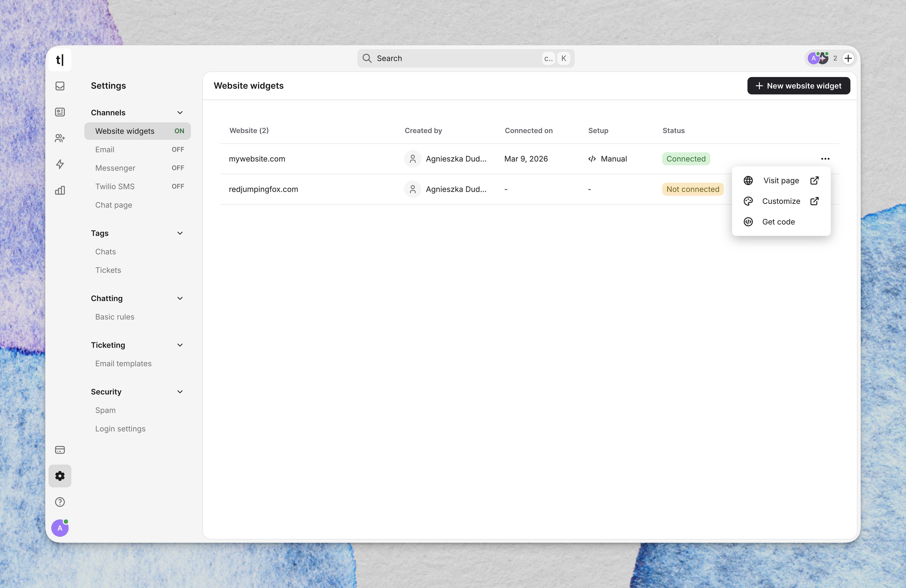Click the user avatar in redjumpingfox.com row
Screen dimensions: 906x588
click(x=413, y=189)
